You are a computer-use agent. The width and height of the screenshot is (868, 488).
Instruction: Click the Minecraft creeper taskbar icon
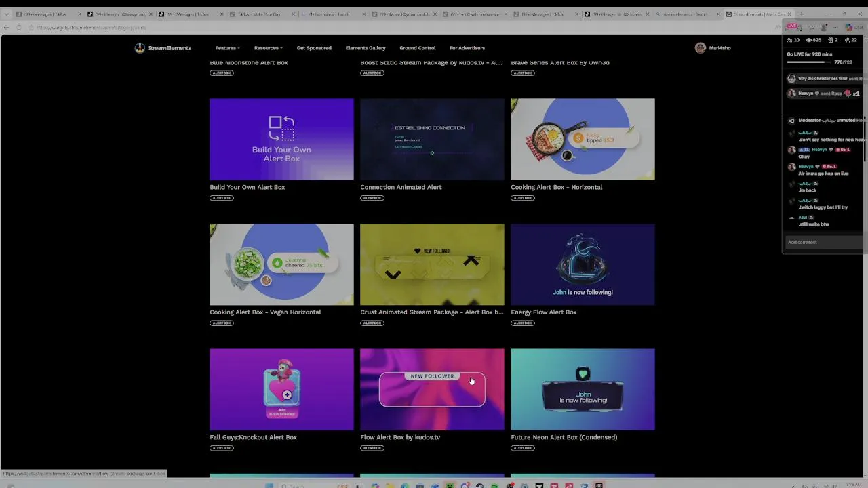[x=450, y=485]
